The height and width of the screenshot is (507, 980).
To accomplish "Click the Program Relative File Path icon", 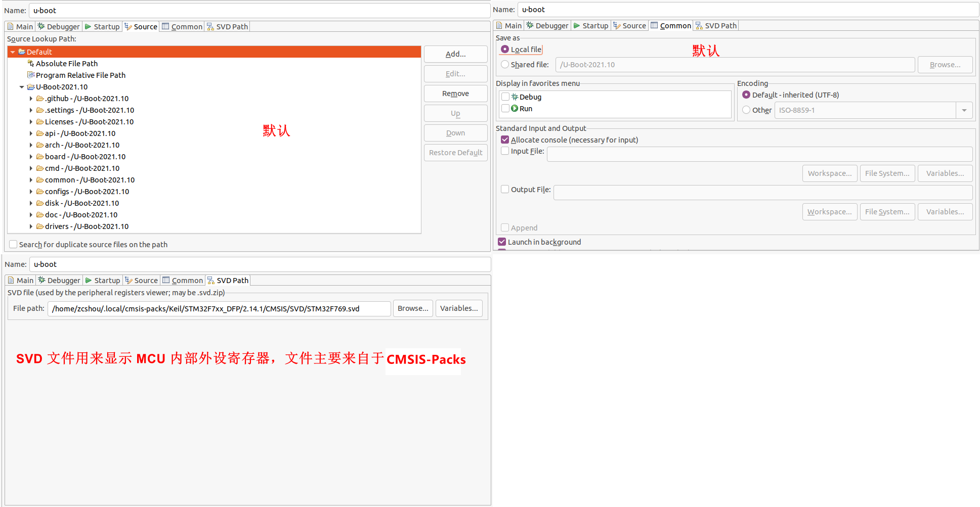I will click(31, 75).
